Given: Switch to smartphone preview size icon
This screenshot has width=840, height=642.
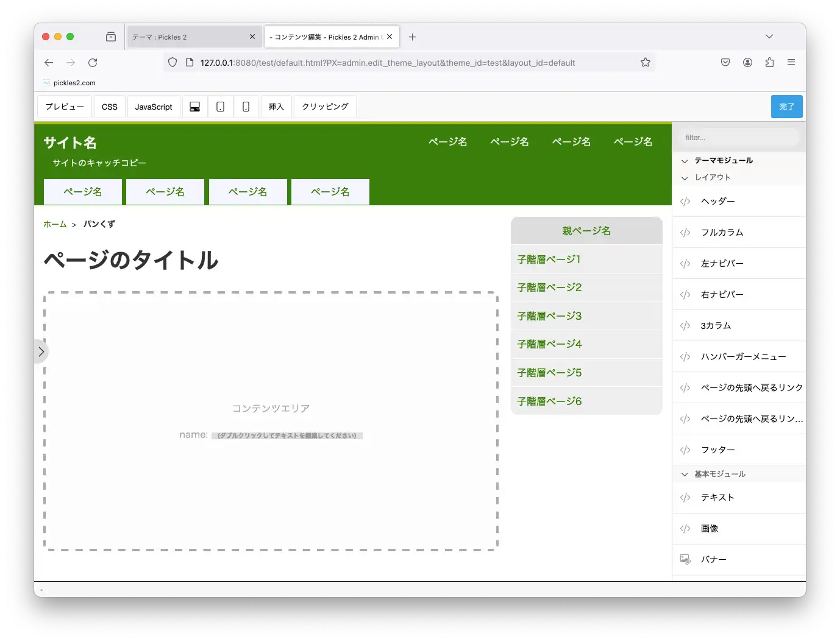Looking at the screenshot, I should (x=246, y=107).
